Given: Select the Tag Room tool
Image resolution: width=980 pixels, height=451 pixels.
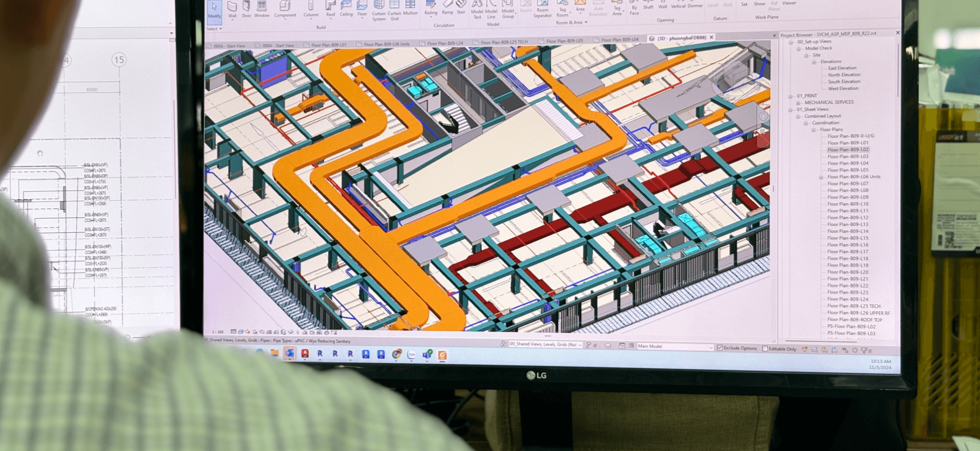Looking at the screenshot, I should pos(562,9).
